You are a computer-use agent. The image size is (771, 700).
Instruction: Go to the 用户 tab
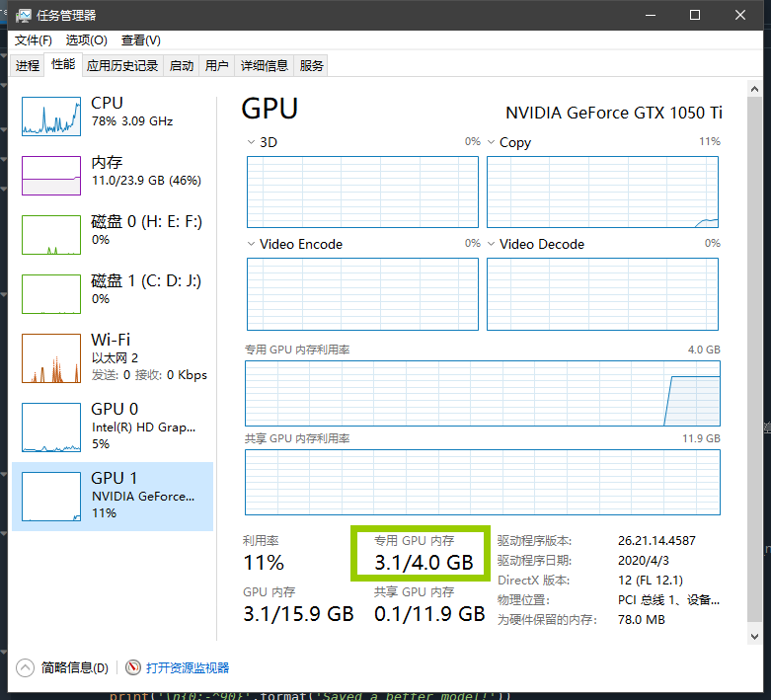pos(216,65)
